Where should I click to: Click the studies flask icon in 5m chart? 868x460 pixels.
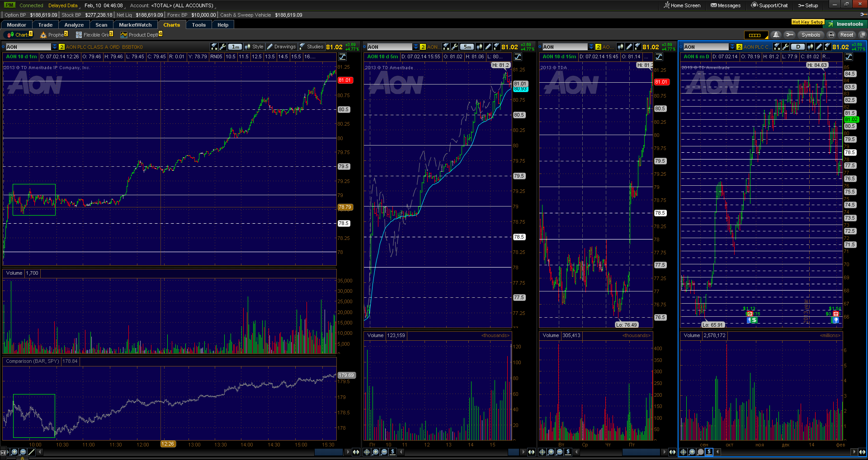tap(496, 47)
